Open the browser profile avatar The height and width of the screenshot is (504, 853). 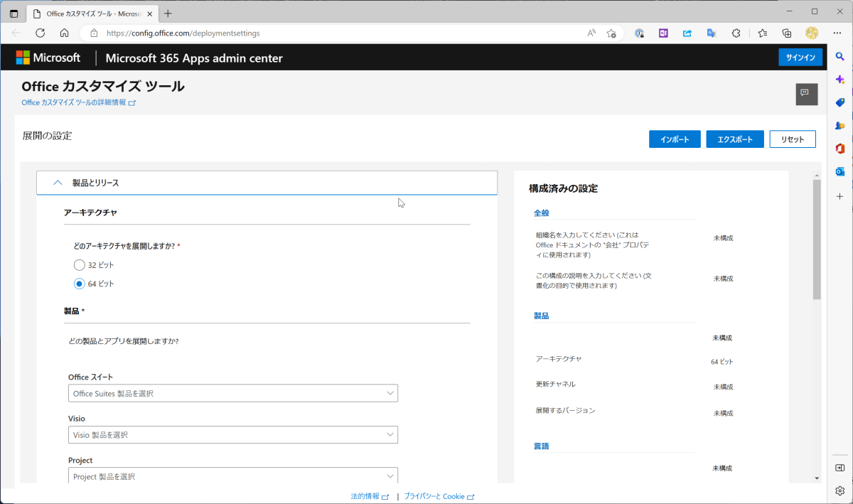click(812, 33)
